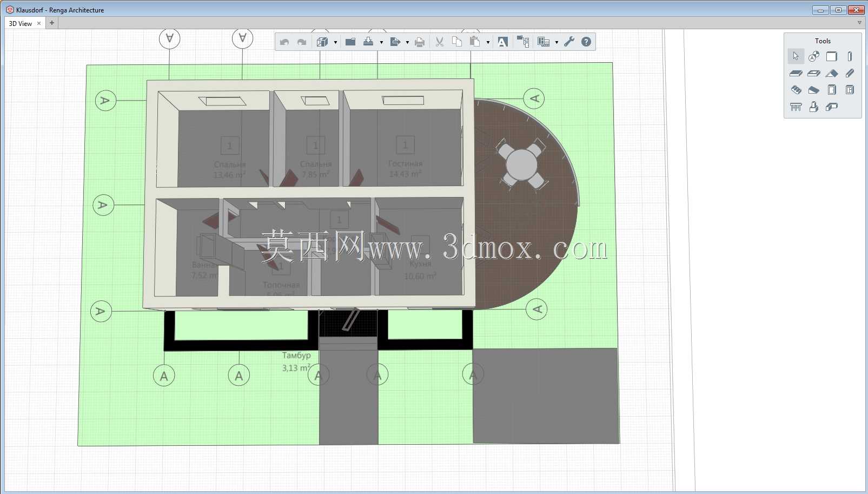Open settings with wrench icon

click(x=569, y=42)
